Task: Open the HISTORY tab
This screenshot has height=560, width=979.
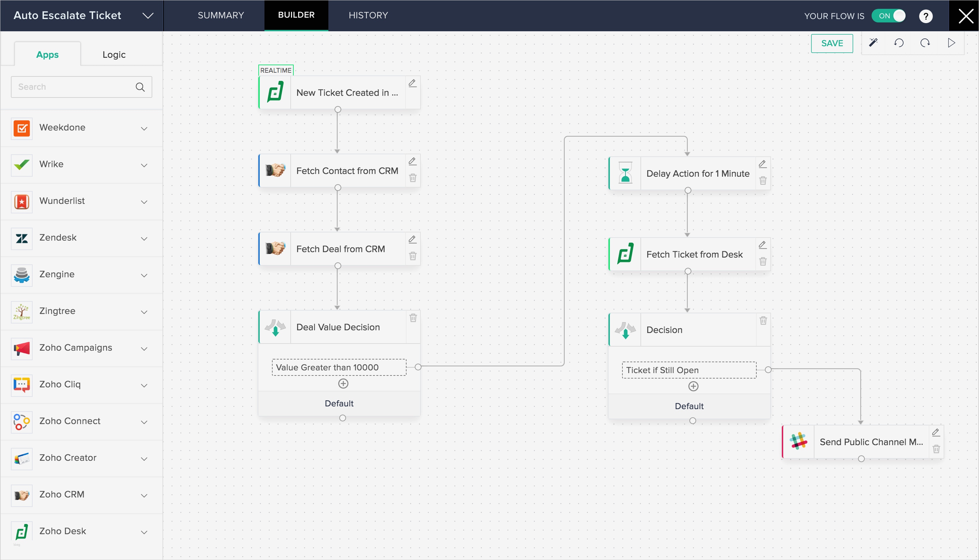Action: pyautogui.click(x=368, y=15)
